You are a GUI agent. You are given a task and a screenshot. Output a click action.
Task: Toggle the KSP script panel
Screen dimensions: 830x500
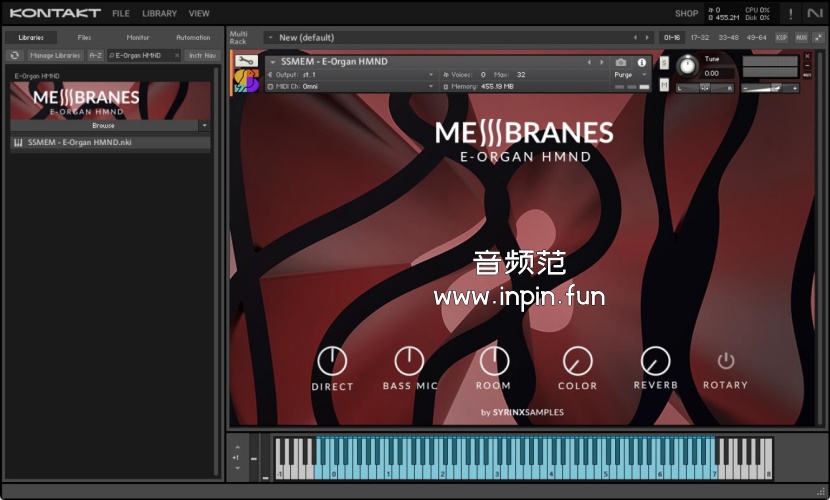click(781, 38)
